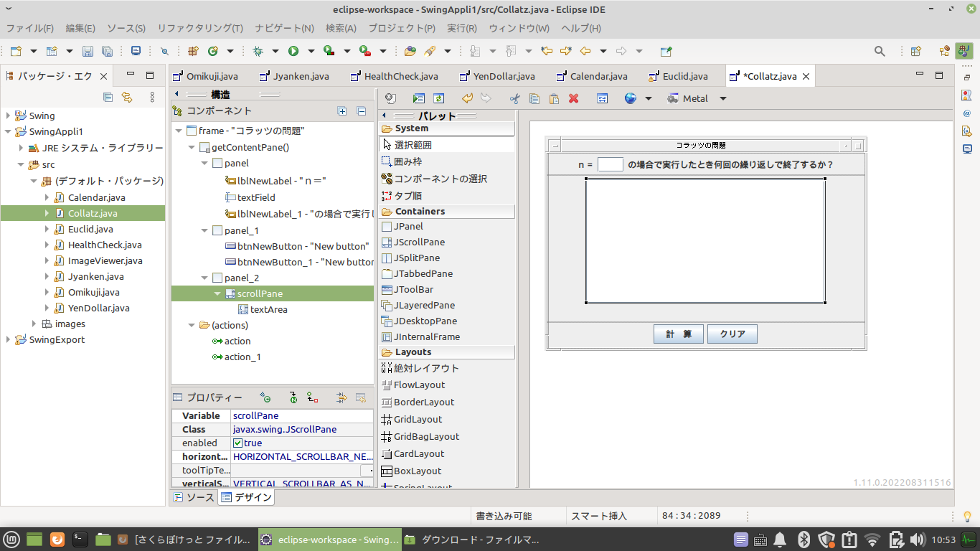Toggle the enabled property checkbox

pyautogui.click(x=238, y=443)
